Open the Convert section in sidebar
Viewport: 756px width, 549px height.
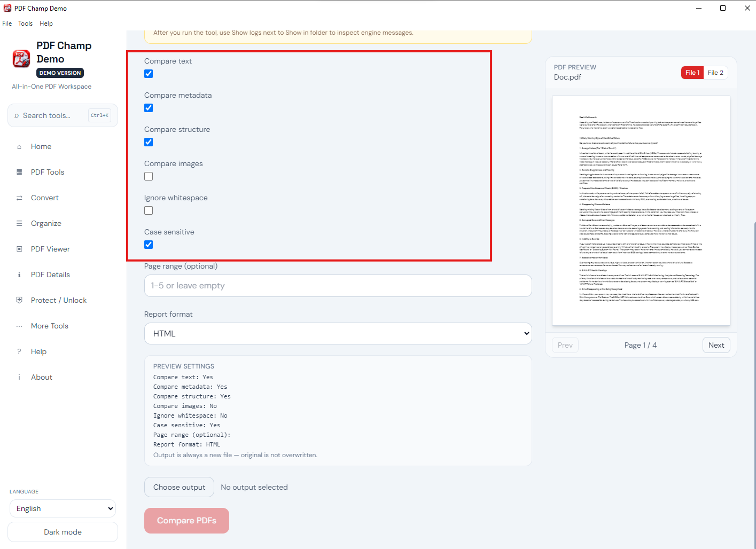[63, 198]
